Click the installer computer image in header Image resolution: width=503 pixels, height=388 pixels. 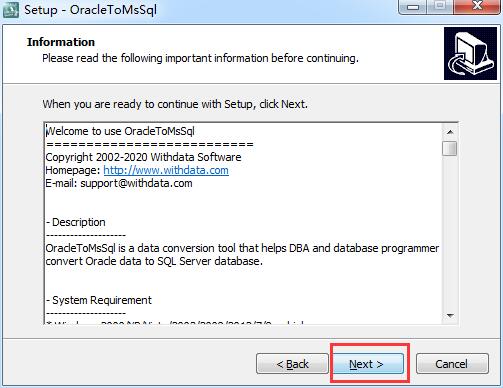pos(470,53)
